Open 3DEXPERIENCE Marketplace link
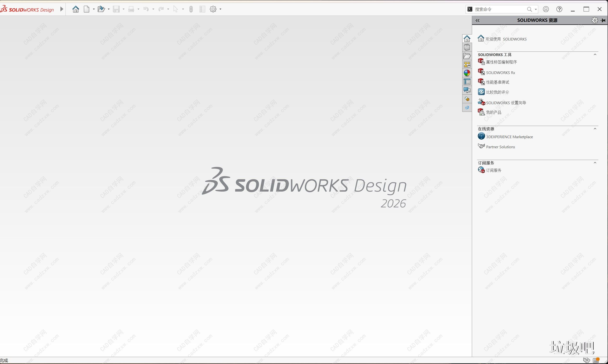The image size is (608, 364). 509,137
